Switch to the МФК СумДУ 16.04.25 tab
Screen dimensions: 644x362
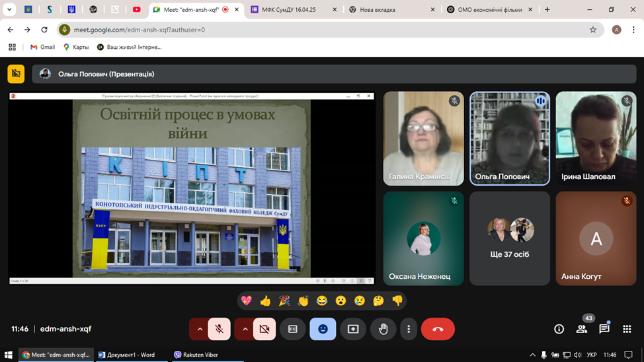pyautogui.click(x=292, y=10)
